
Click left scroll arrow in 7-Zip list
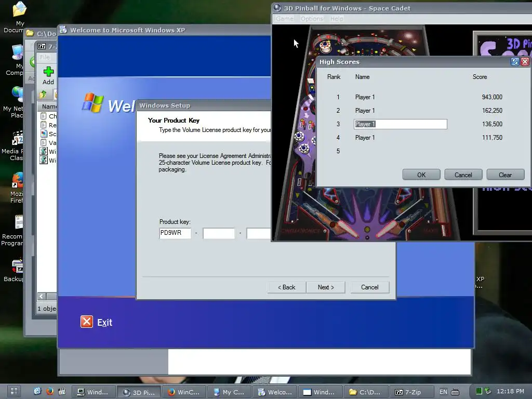42,296
